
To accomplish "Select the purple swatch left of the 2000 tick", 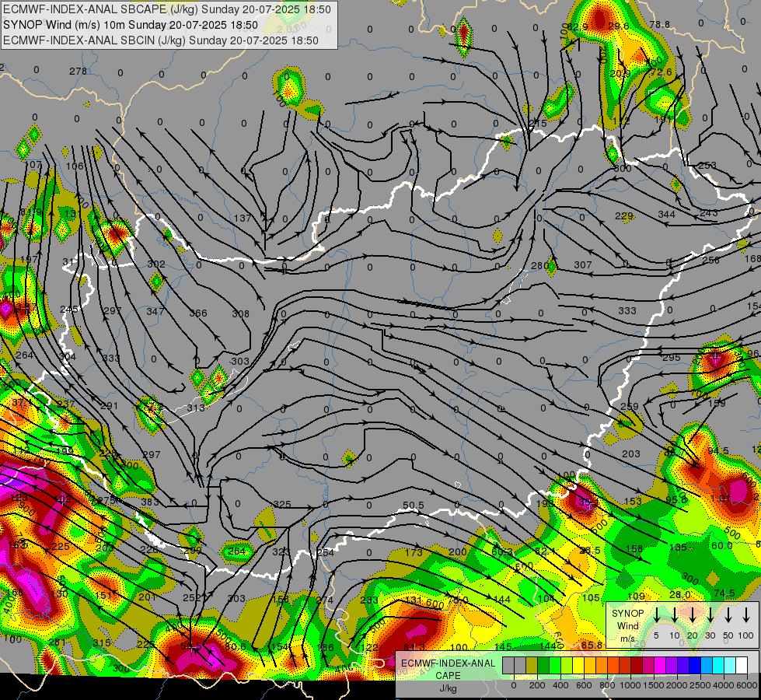I will (672, 666).
